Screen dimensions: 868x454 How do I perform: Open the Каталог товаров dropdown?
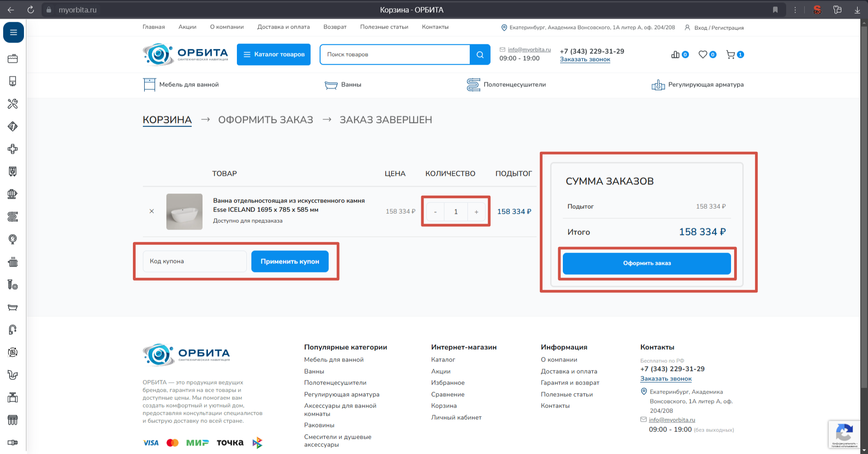pyautogui.click(x=274, y=55)
